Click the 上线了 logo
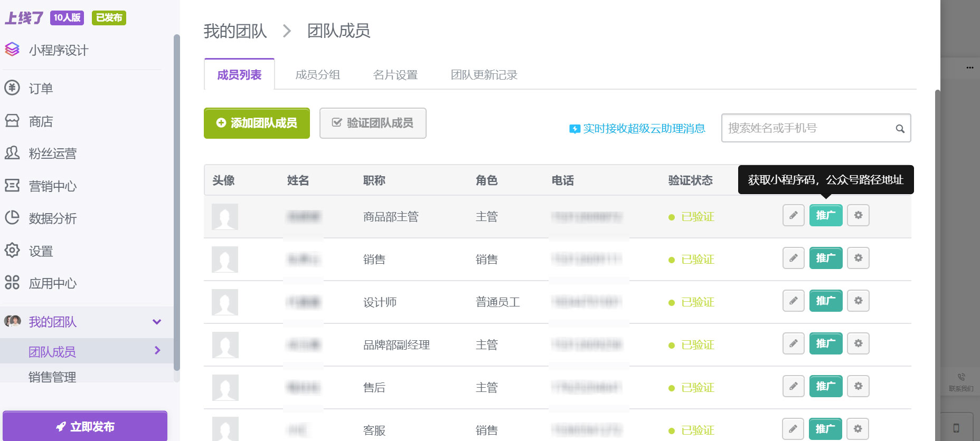The image size is (980, 441). pos(24,18)
